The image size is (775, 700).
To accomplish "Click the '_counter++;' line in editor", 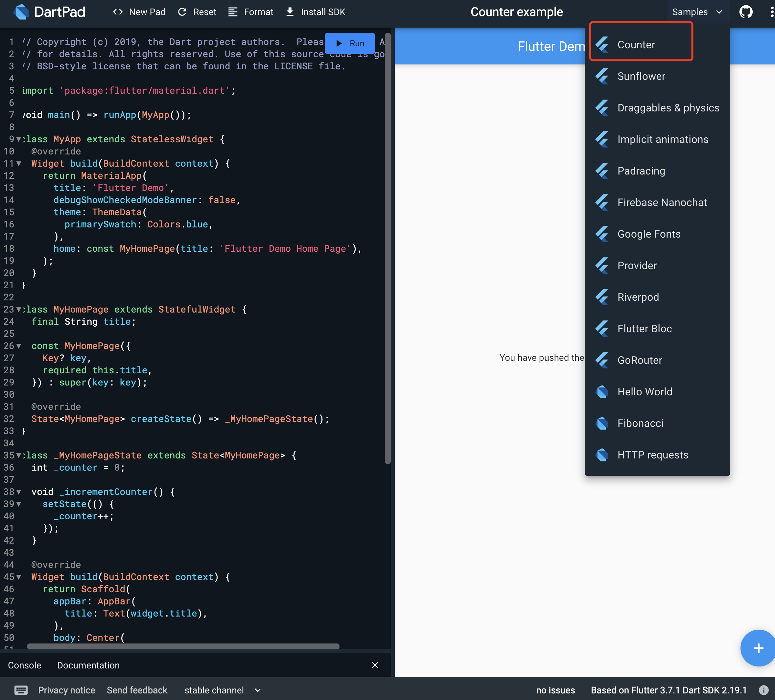I will pos(84,516).
